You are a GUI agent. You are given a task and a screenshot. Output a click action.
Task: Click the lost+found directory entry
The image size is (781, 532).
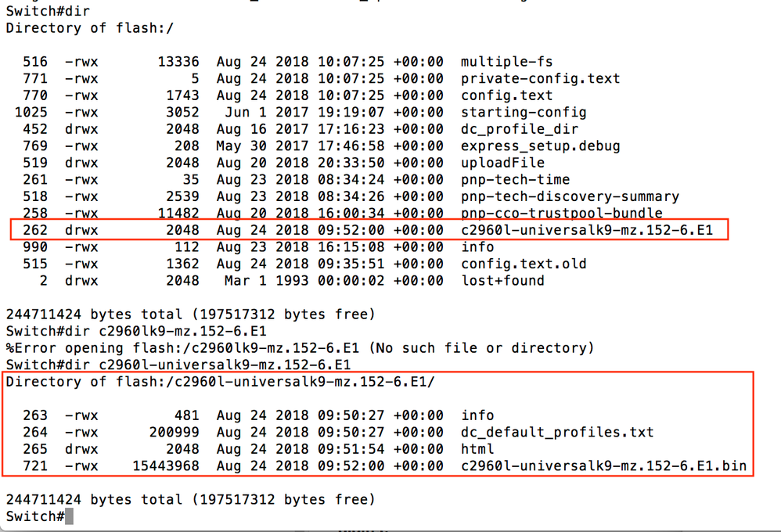pyautogui.click(x=502, y=281)
